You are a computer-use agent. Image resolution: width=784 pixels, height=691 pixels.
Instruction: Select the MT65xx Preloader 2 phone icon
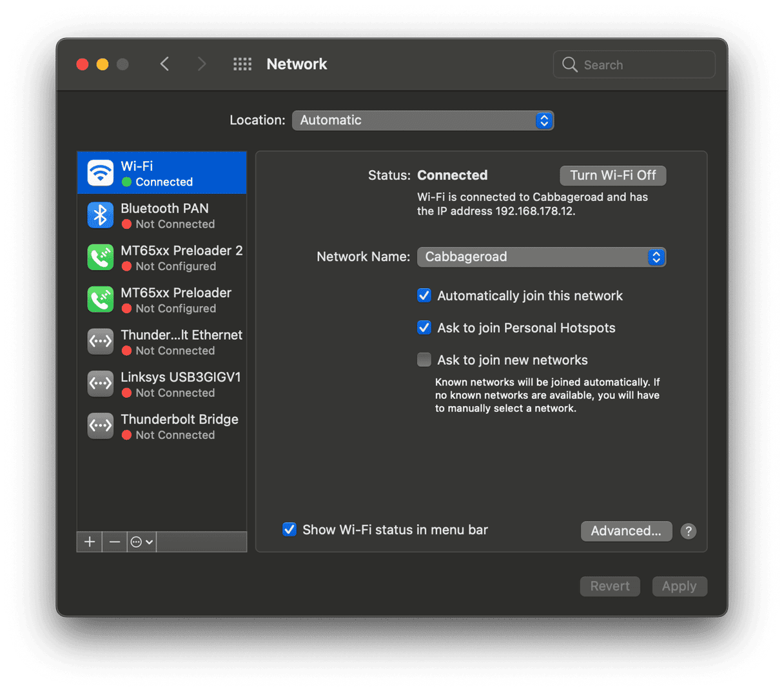point(100,257)
